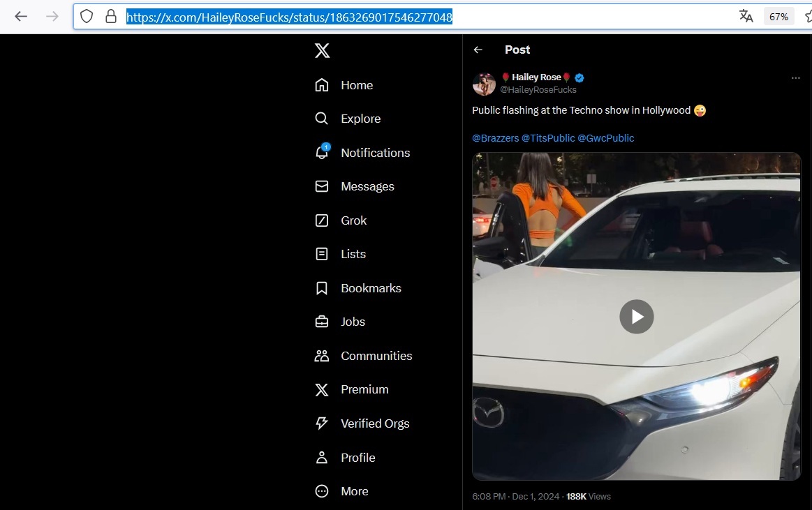This screenshot has height=510, width=812.
Task: Click the Profile person icon
Action: click(x=322, y=457)
